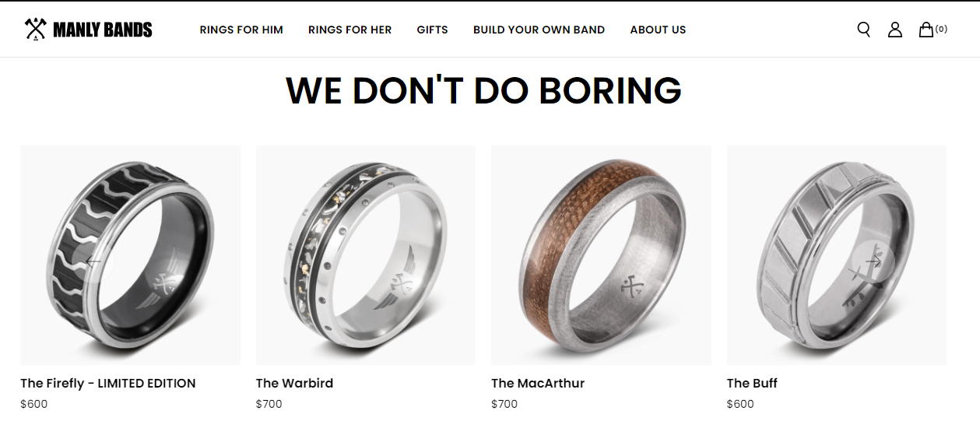Open The Firefly - LIMITED EDITION link

point(108,383)
